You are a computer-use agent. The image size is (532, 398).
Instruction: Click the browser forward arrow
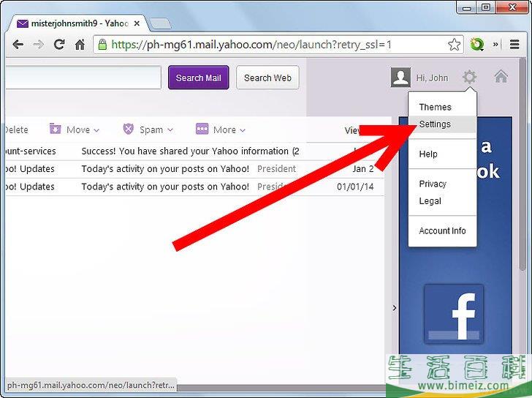click(x=38, y=45)
